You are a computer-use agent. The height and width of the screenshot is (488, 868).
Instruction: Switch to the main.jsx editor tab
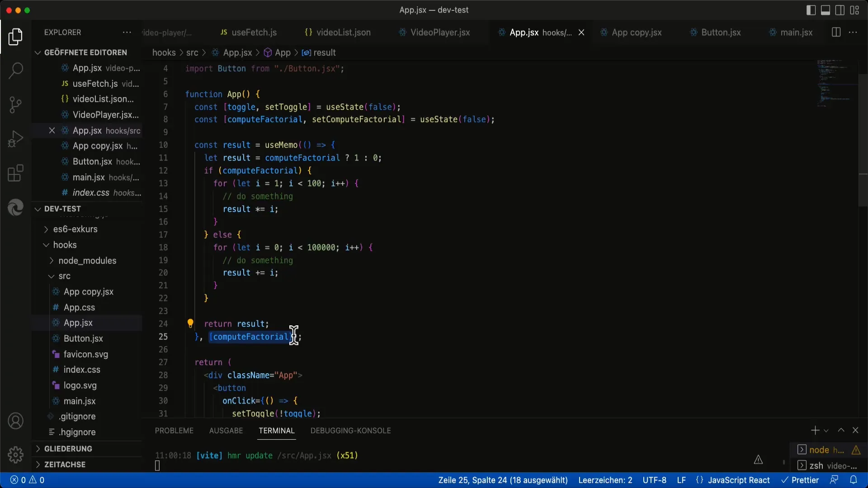(791, 33)
